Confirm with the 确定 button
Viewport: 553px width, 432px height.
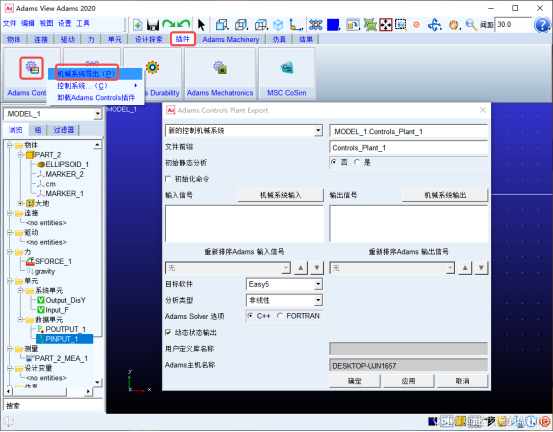(355, 381)
